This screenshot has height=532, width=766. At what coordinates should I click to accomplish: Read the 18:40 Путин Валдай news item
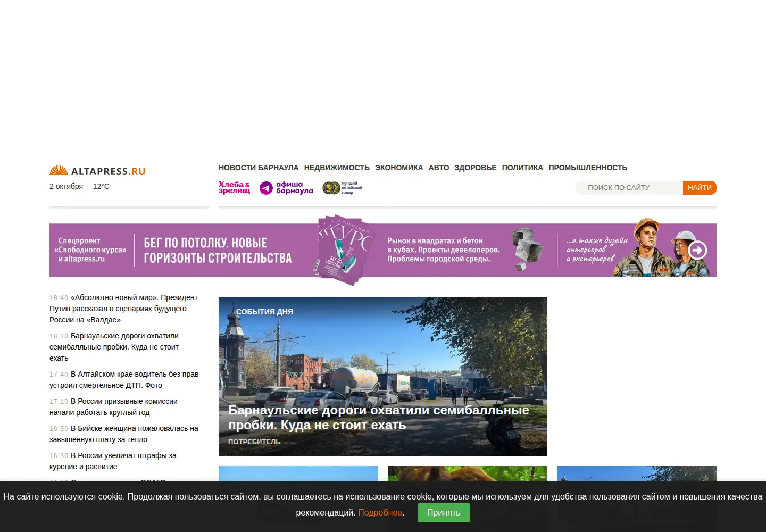[124, 309]
